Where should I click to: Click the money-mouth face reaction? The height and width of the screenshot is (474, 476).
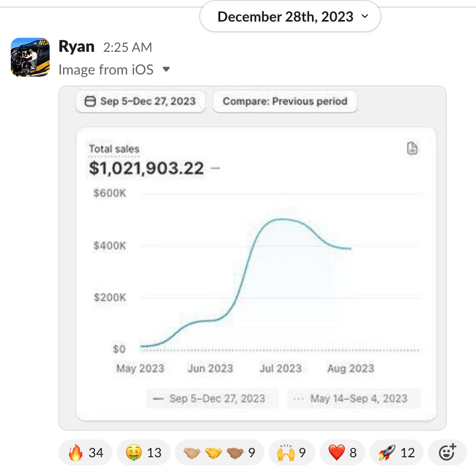point(143,452)
